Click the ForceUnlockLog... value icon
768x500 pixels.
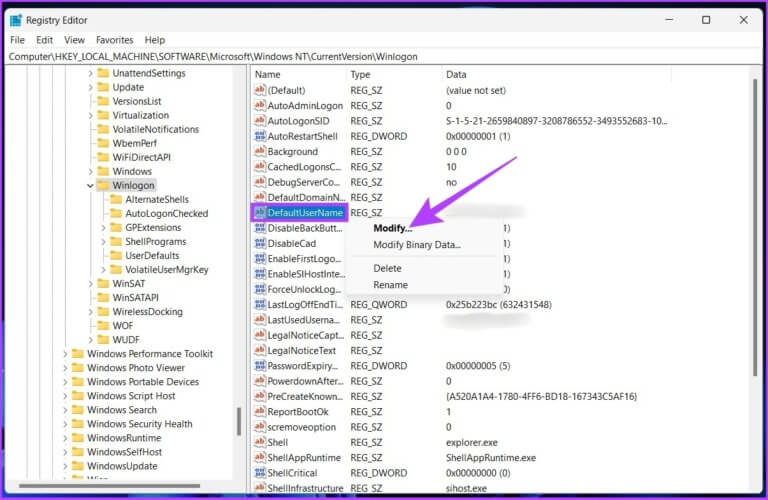(x=260, y=289)
